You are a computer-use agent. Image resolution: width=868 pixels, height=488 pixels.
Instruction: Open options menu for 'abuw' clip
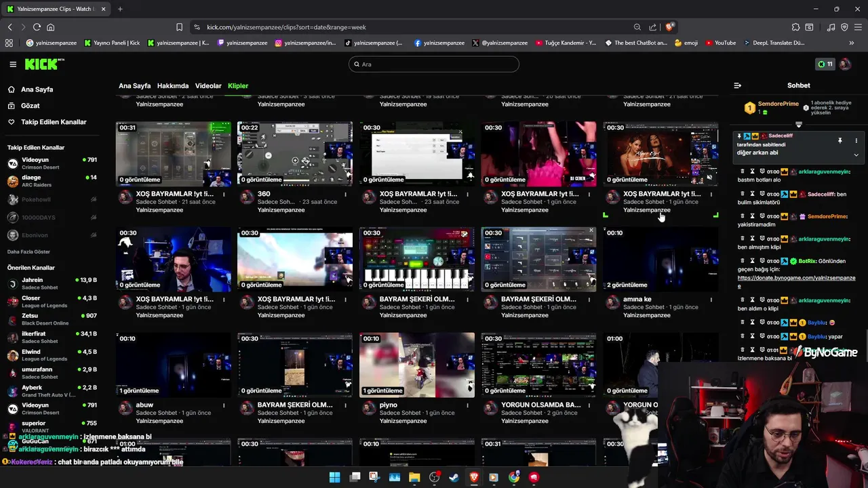[x=224, y=405]
